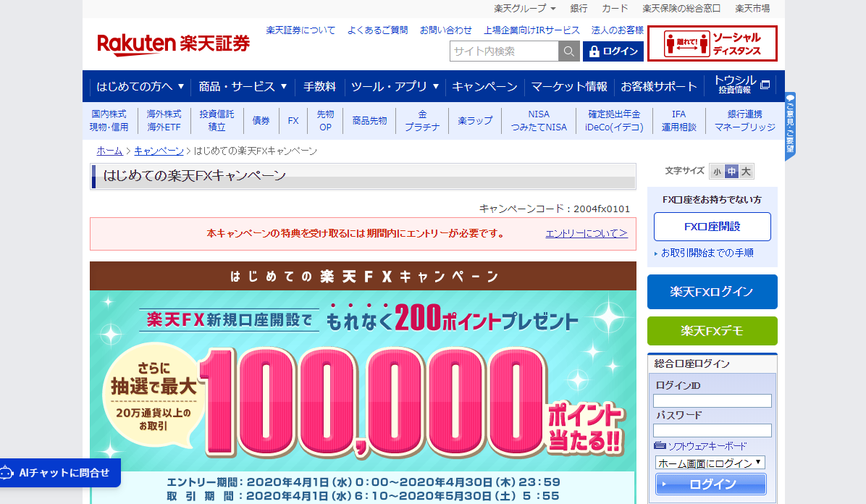Select the IFA 運用相談 tab
866x504 pixels.
click(678, 120)
